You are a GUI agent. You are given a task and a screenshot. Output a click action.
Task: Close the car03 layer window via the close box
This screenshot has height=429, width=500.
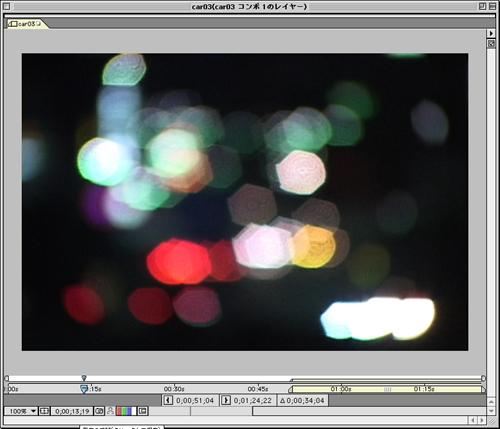pyautogui.click(x=7, y=6)
